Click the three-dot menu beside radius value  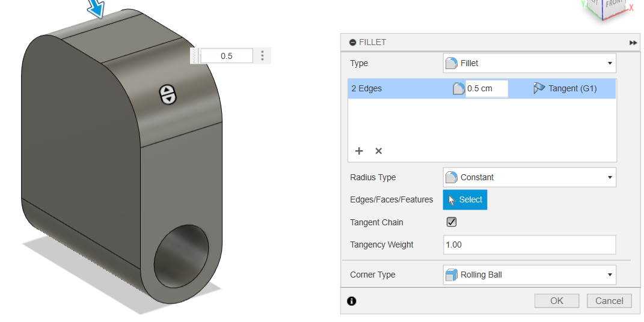[263, 56]
